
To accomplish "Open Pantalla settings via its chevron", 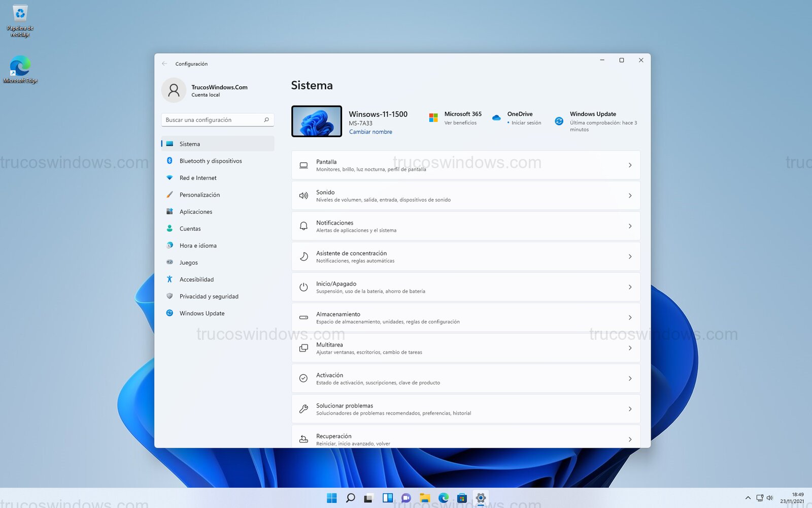I will click(x=630, y=165).
